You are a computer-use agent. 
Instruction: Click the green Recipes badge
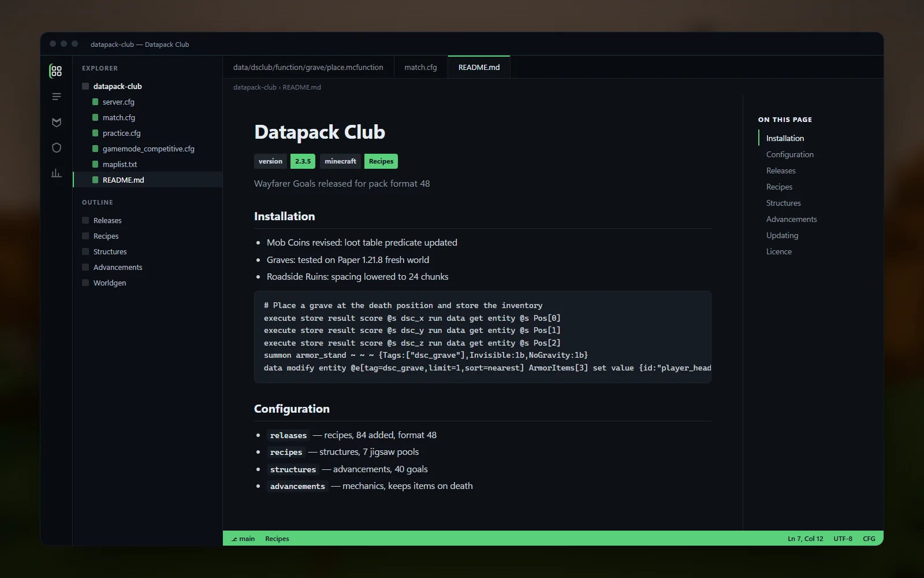point(381,161)
